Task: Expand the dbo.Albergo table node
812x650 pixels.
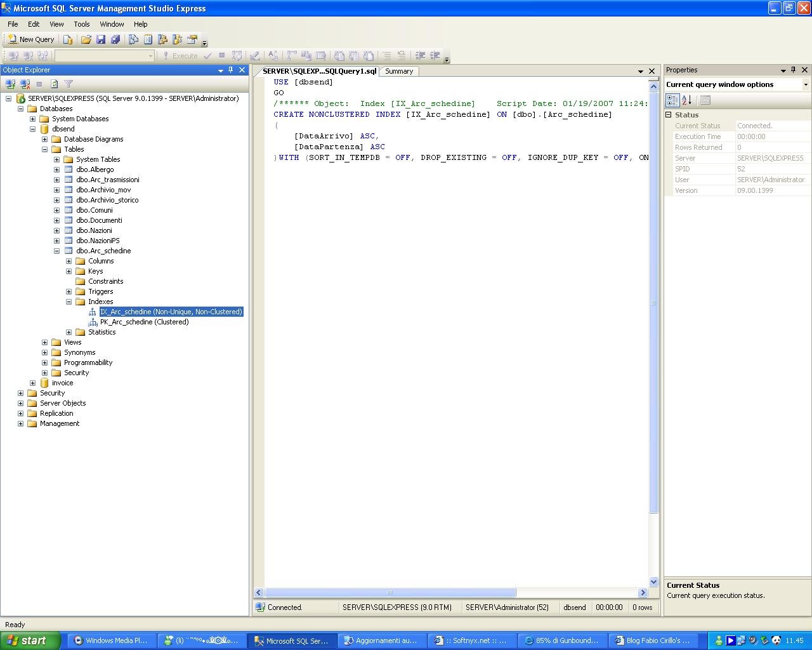Action: (56, 169)
